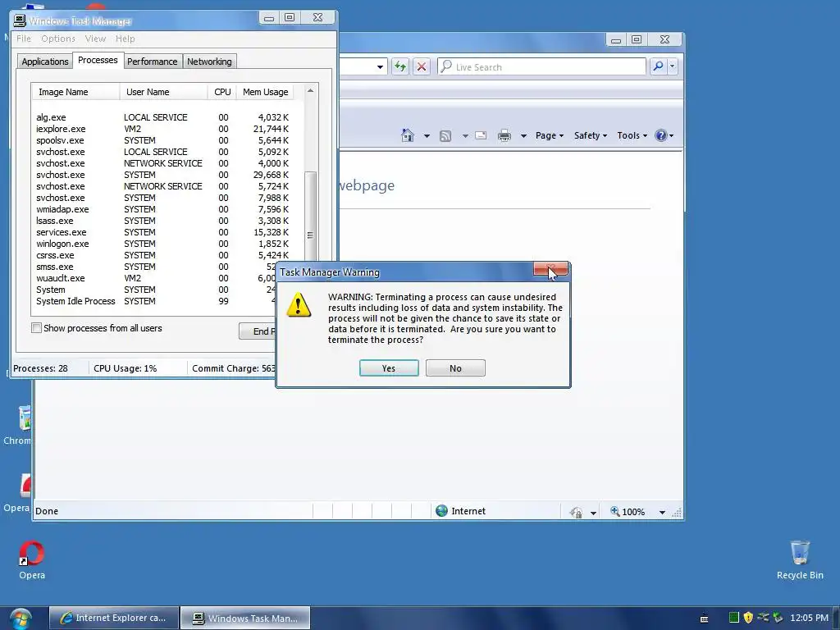This screenshot has height=630, width=840.
Task: Click the process list scrollbar thumb
Action: point(310,217)
